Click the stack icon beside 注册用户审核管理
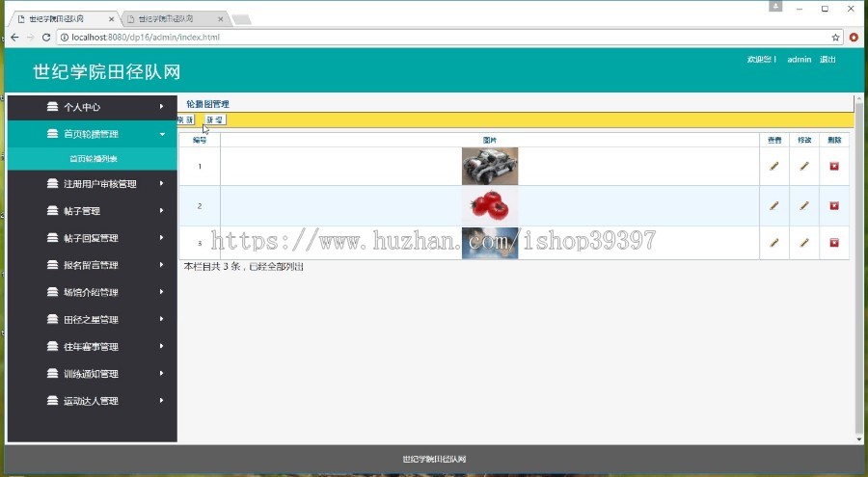The image size is (868, 477). 53,183
